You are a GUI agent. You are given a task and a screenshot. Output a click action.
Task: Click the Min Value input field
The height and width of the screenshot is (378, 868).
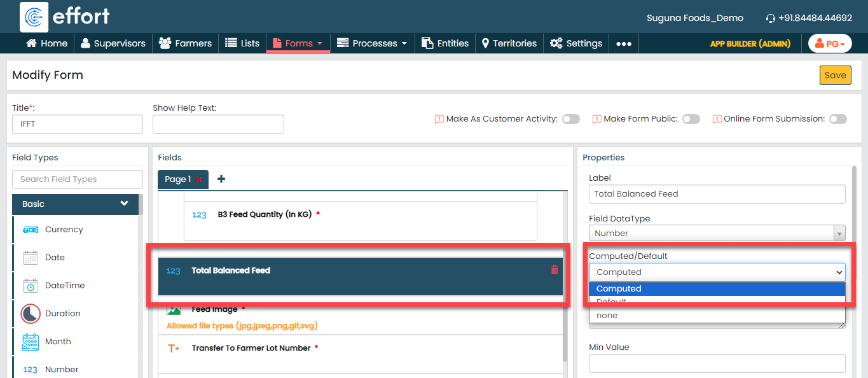tap(717, 363)
